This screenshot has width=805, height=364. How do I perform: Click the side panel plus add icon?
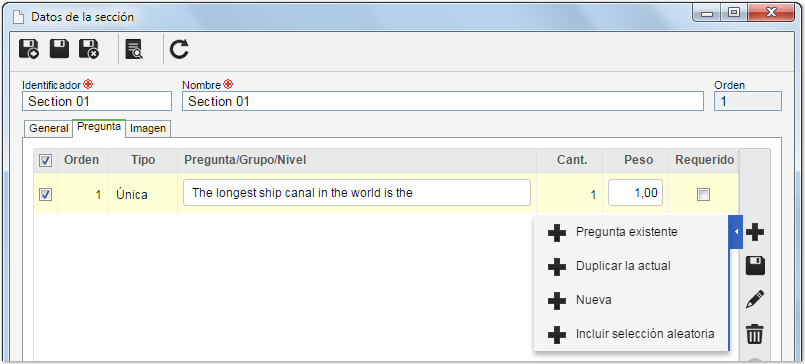(x=755, y=232)
